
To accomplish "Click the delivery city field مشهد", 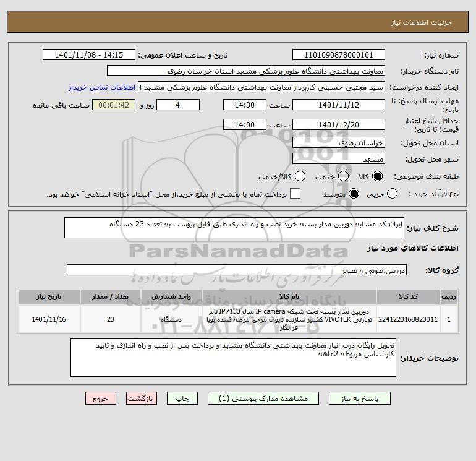I will coord(339,158).
